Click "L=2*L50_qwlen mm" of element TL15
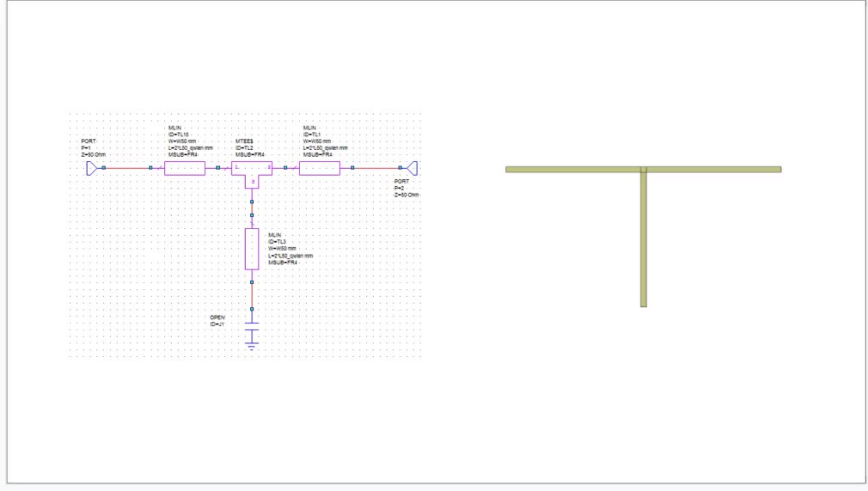This screenshot has width=868, height=491. coord(191,148)
